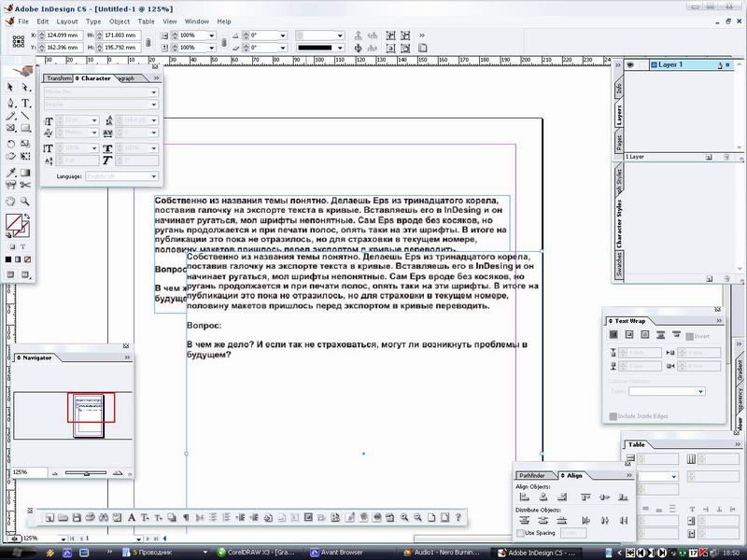This screenshot has height=560, width=747.
Task: Select the Rectangle Frame tool
Action: click(x=10, y=128)
